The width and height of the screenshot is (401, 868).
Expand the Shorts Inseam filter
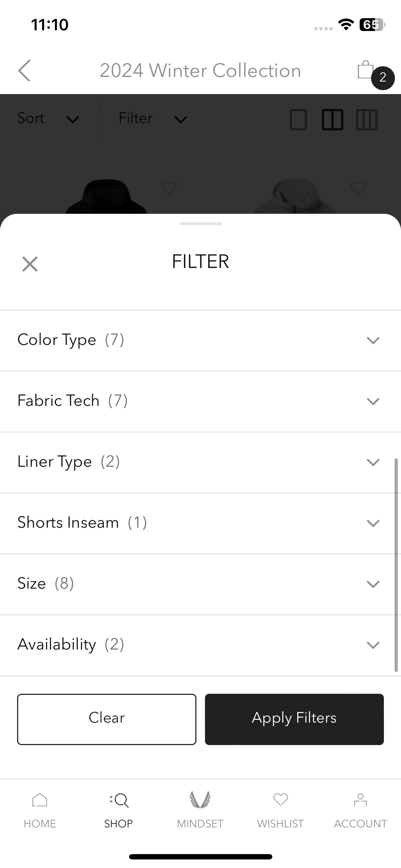click(x=200, y=523)
